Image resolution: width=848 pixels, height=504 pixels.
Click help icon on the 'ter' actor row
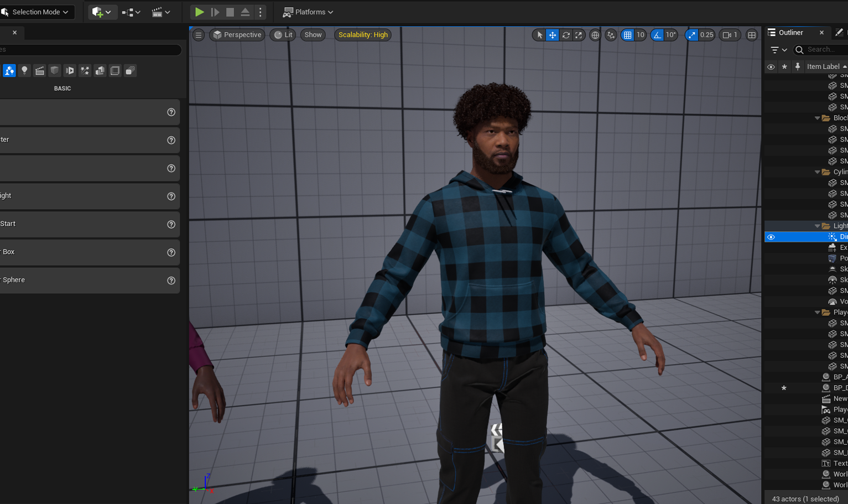click(x=171, y=140)
